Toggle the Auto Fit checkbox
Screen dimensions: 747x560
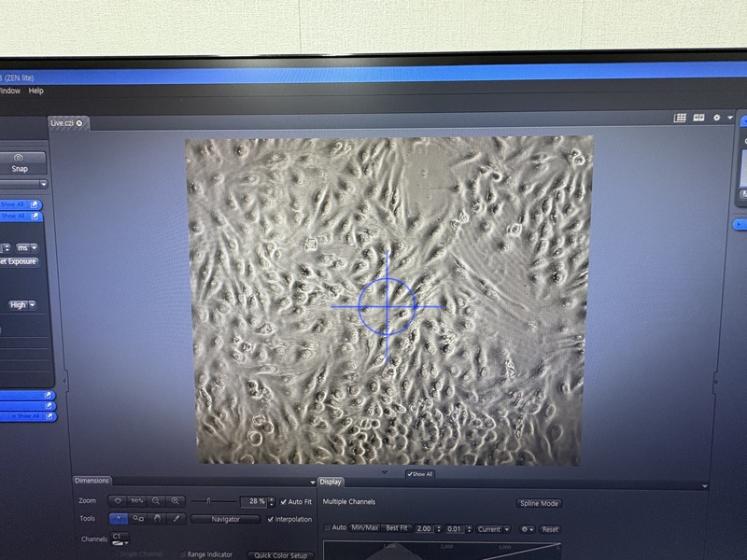[285, 502]
